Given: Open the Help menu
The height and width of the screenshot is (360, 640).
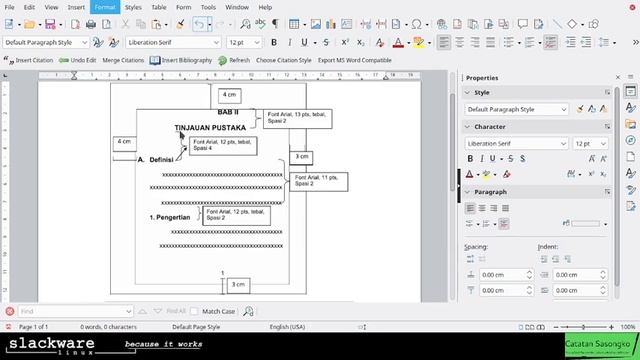Looking at the screenshot, I should tap(265, 7).
